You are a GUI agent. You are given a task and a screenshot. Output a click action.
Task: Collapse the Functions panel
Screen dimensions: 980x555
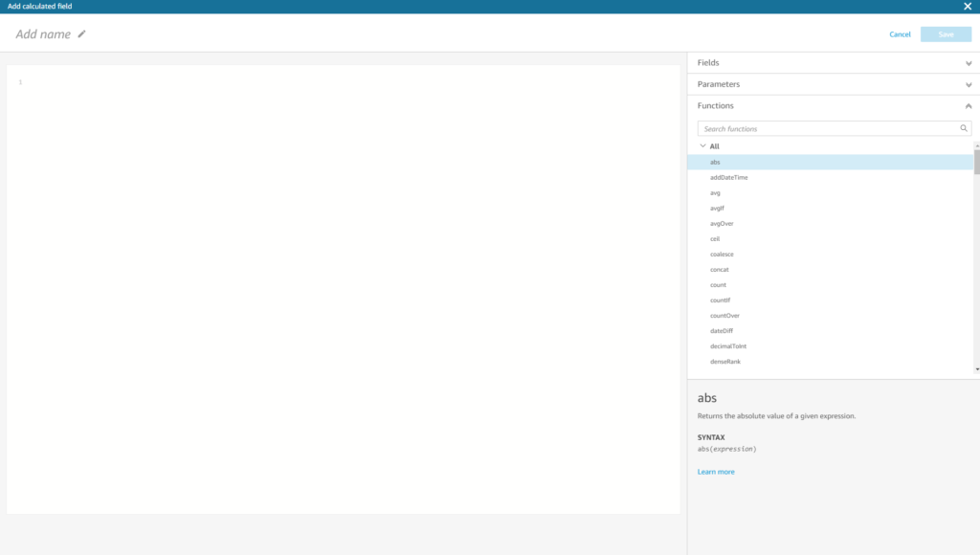[969, 106]
